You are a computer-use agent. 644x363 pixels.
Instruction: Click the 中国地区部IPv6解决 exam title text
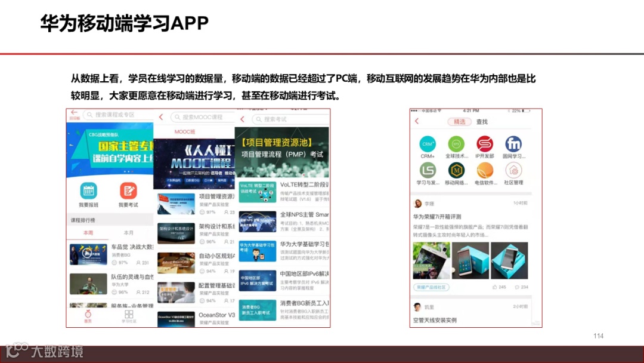pyautogui.click(x=304, y=274)
